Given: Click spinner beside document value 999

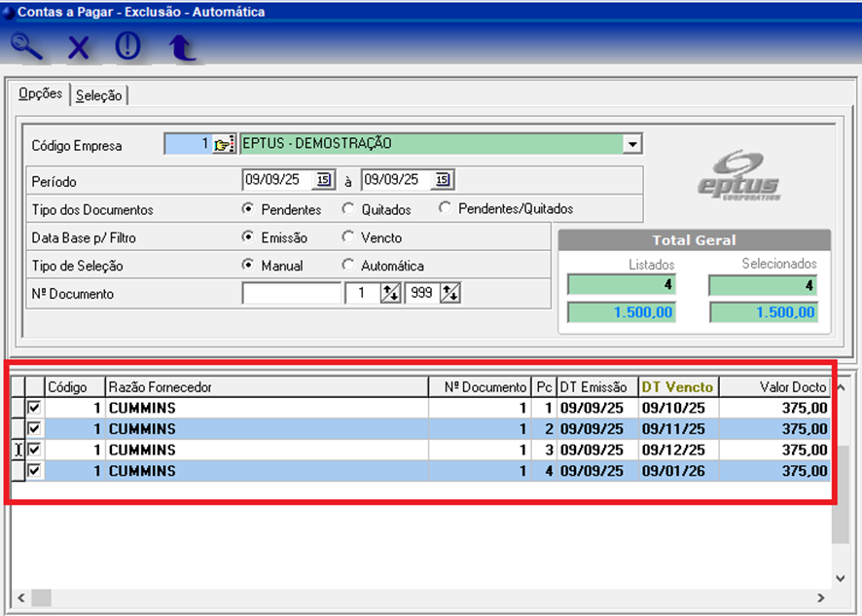Looking at the screenshot, I should [450, 293].
